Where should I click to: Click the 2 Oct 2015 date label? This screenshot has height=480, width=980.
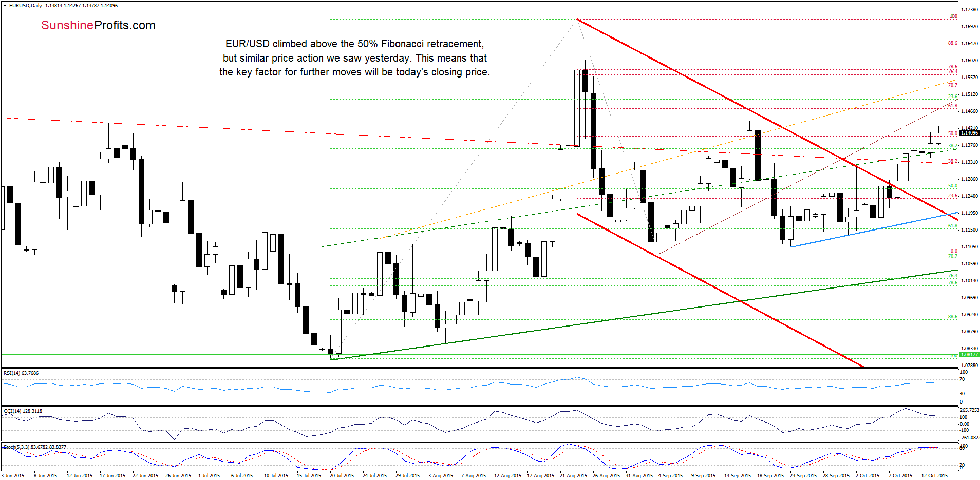867,476
